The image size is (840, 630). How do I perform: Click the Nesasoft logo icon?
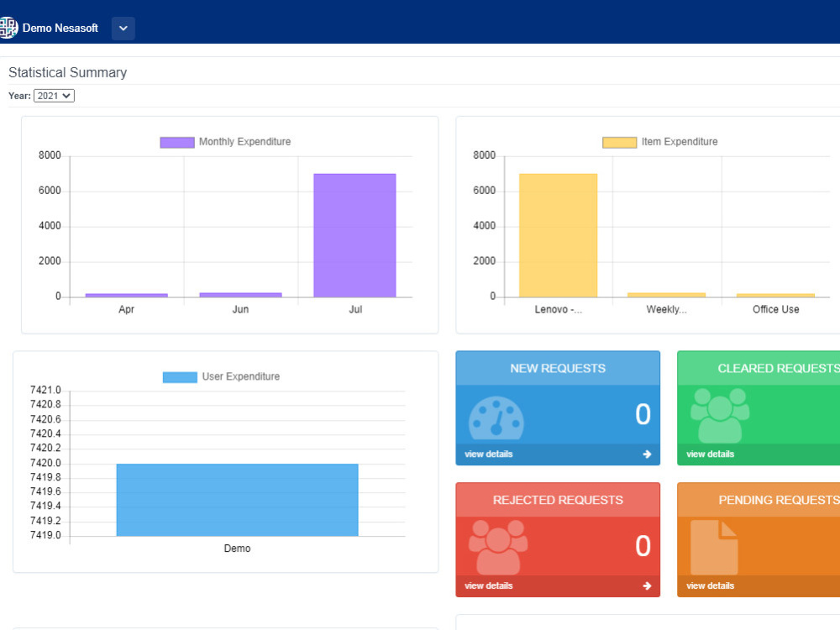tap(8, 28)
